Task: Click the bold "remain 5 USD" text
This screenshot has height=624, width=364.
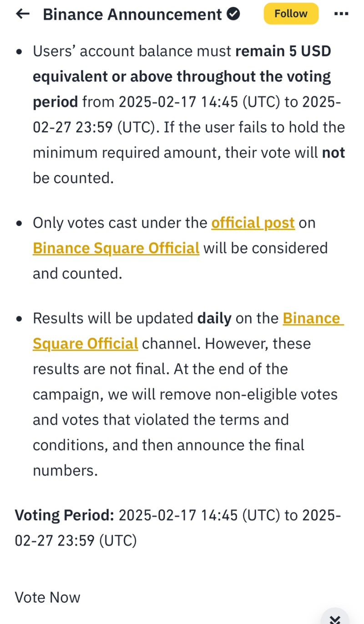Action: [283, 51]
